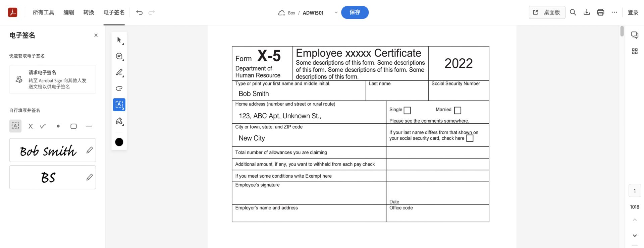
Task: Edit the BS initials
Action: [90, 177]
